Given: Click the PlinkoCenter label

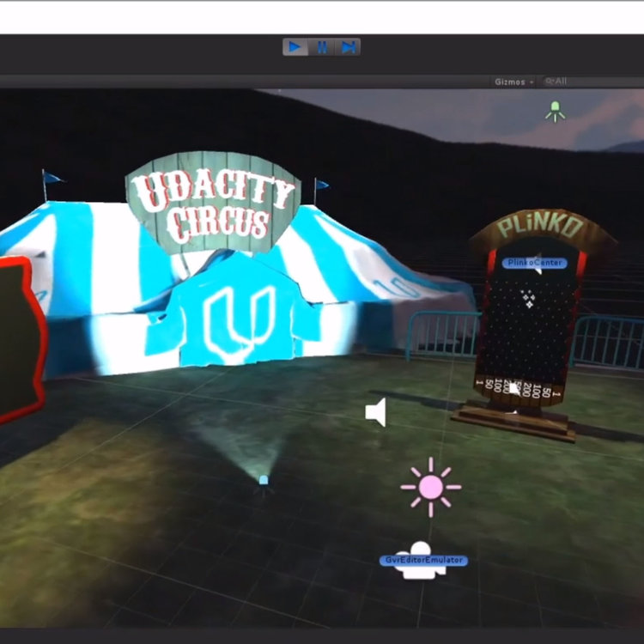Looking at the screenshot, I should [534, 263].
